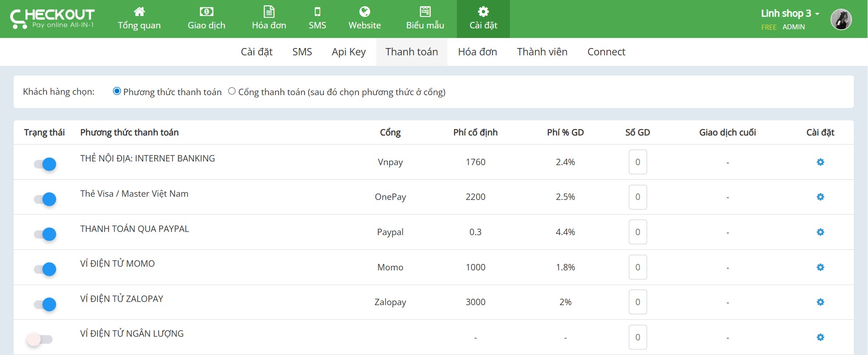
Task: Click the 4.4% fee value
Action: (x=565, y=232)
